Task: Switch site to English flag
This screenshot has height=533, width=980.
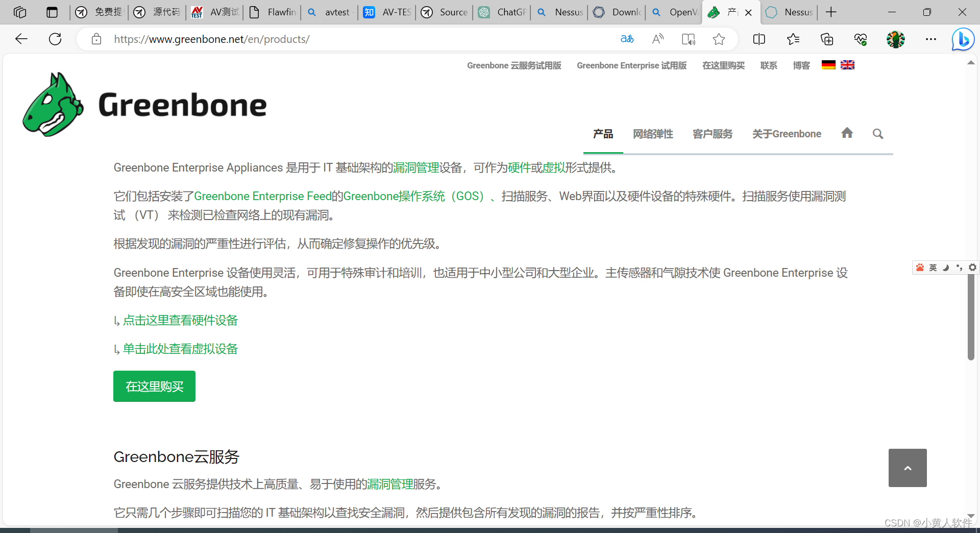Action: point(847,65)
